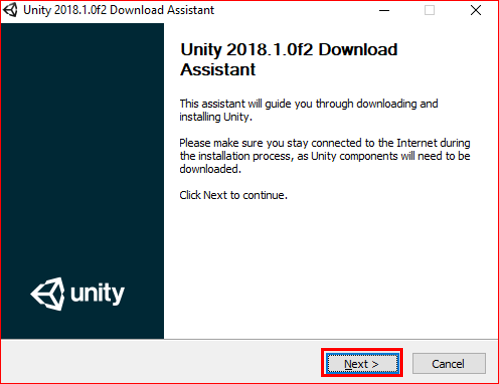Click the word "Internet" in the paragraph

tap(417, 143)
